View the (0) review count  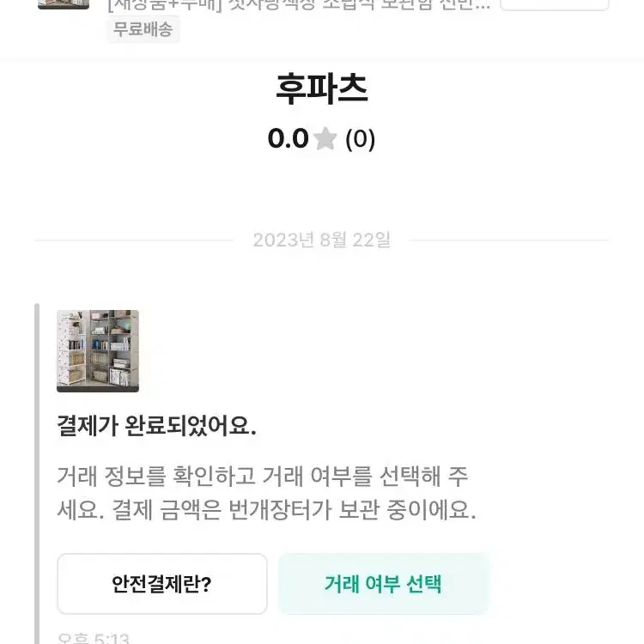[x=360, y=139]
